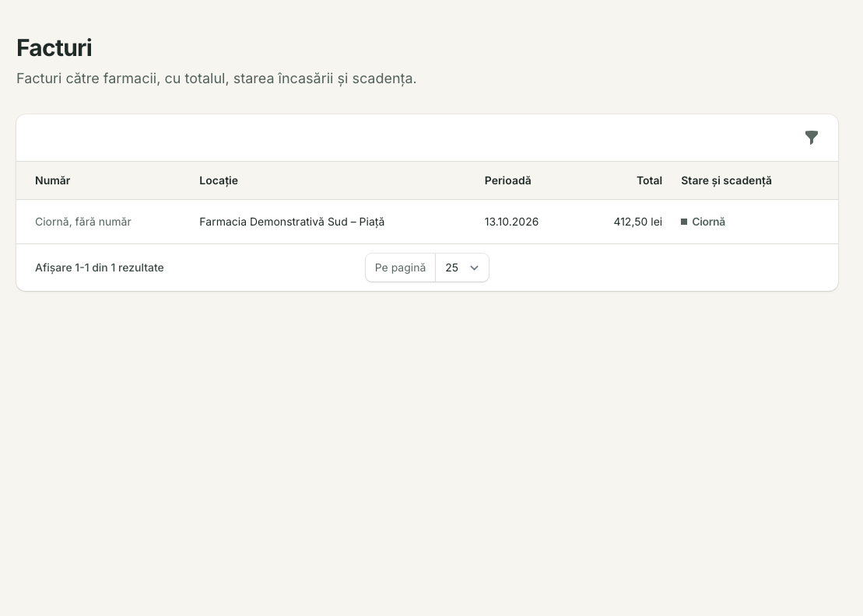This screenshot has width=863, height=616.
Task: Expand the 25 per-page dropdown
Action: (461, 268)
